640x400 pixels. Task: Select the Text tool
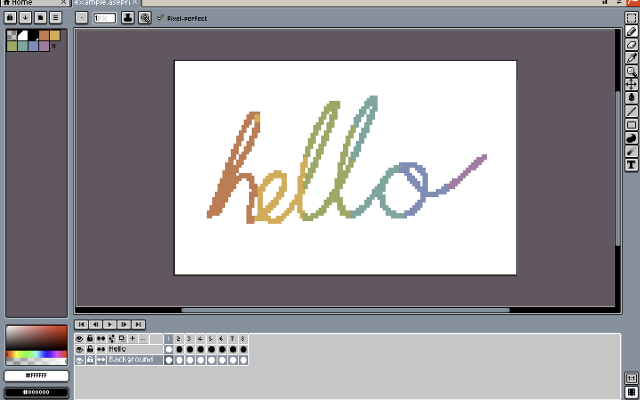631,165
